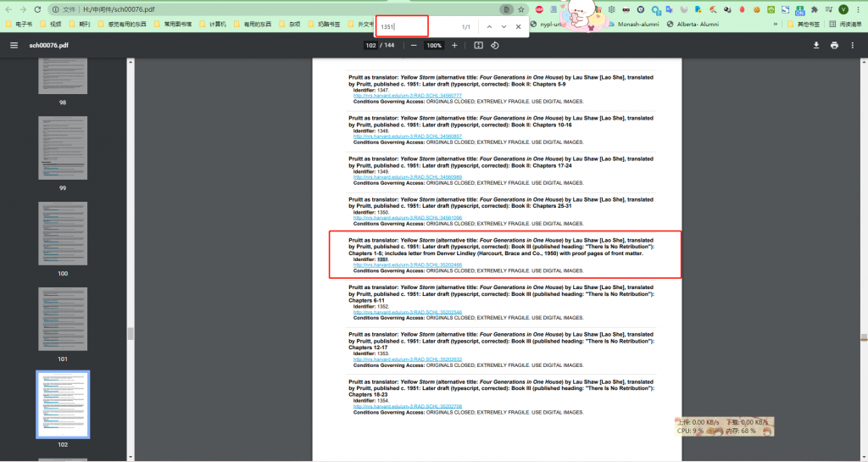The width and height of the screenshot is (868, 462).
Task: Open the 奶酪书签 bookmark folder
Action: coord(325,25)
